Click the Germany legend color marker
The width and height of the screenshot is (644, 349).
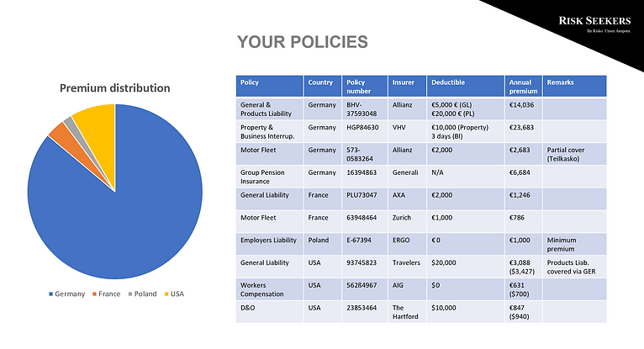(51, 294)
